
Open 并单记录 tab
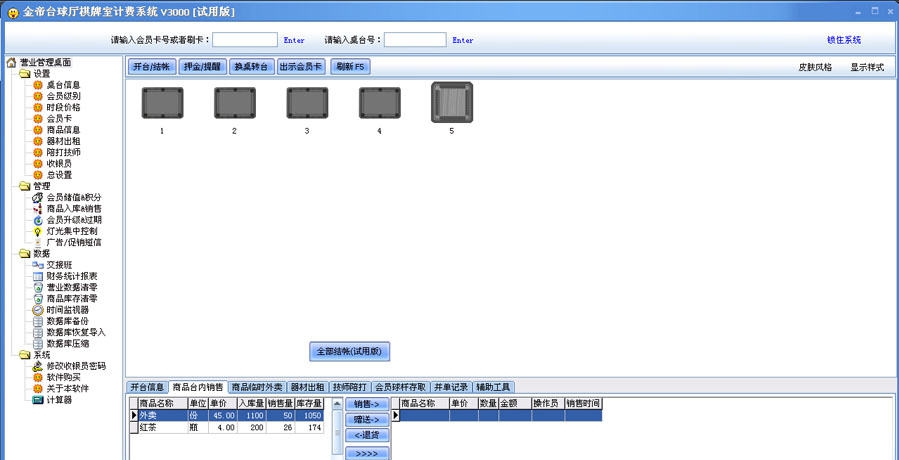(450, 387)
